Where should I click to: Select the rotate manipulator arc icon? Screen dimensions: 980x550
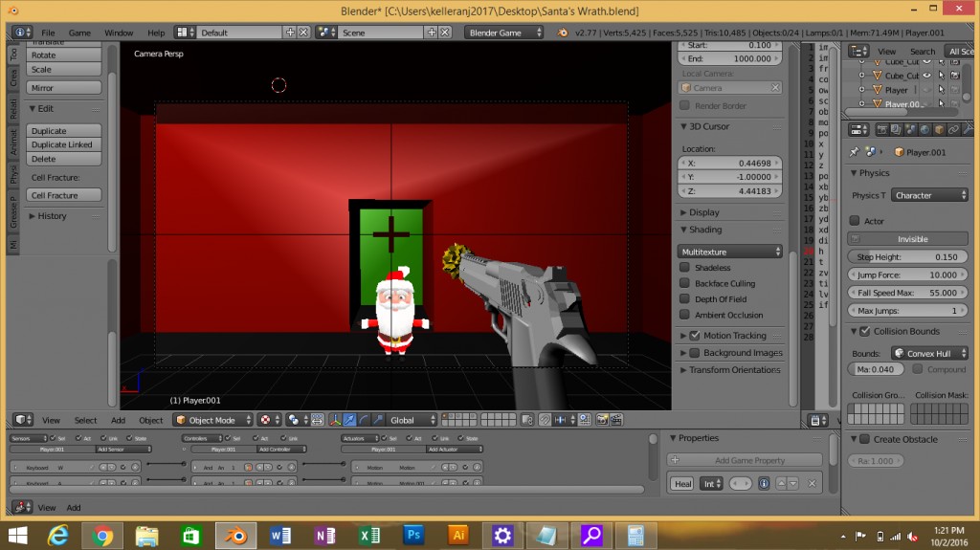364,420
